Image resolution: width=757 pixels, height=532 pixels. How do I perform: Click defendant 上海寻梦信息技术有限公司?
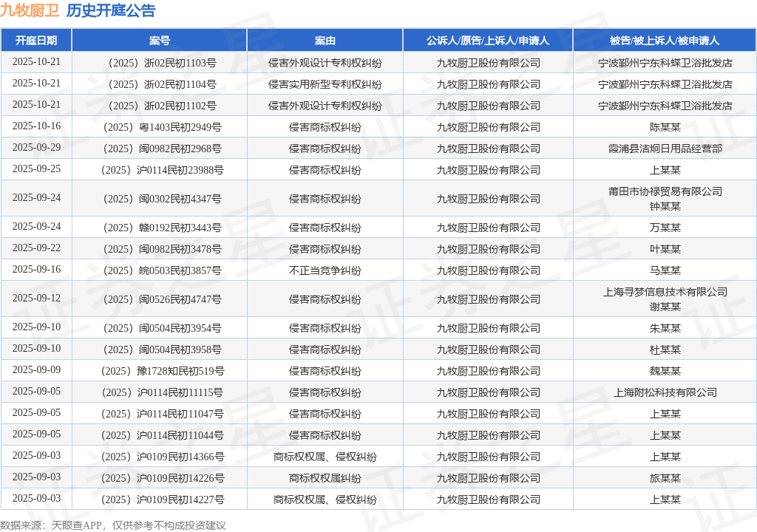pyautogui.click(x=665, y=292)
